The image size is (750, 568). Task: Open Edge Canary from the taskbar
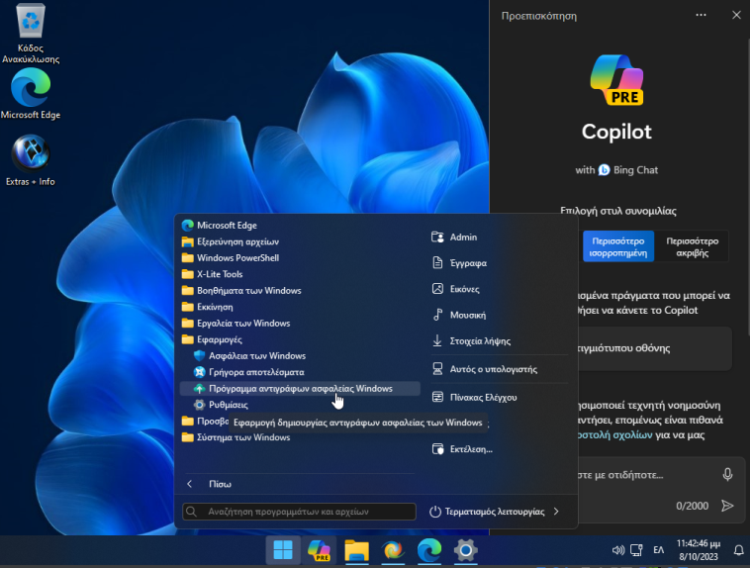coord(393,550)
